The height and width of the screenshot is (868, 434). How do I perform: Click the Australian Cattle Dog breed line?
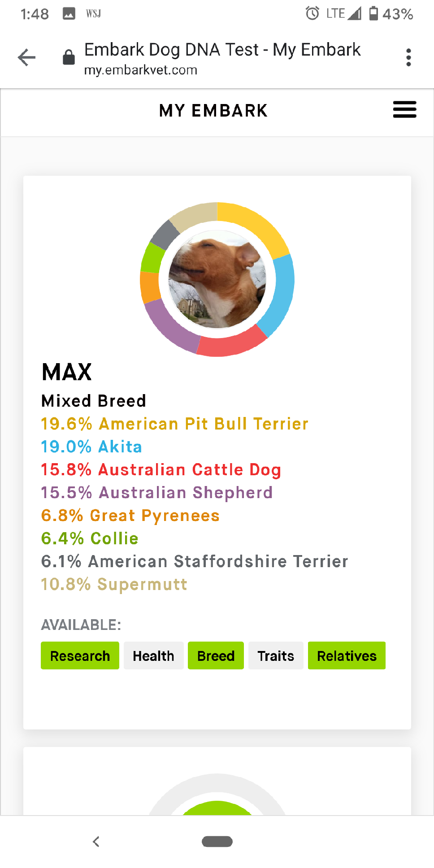click(161, 469)
